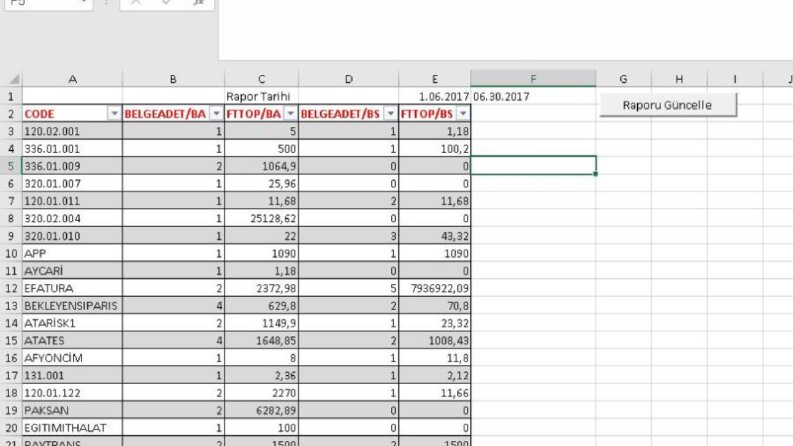Open the FTTOP/BA filter dropdown
This screenshot has width=793, height=446.
tap(290, 114)
